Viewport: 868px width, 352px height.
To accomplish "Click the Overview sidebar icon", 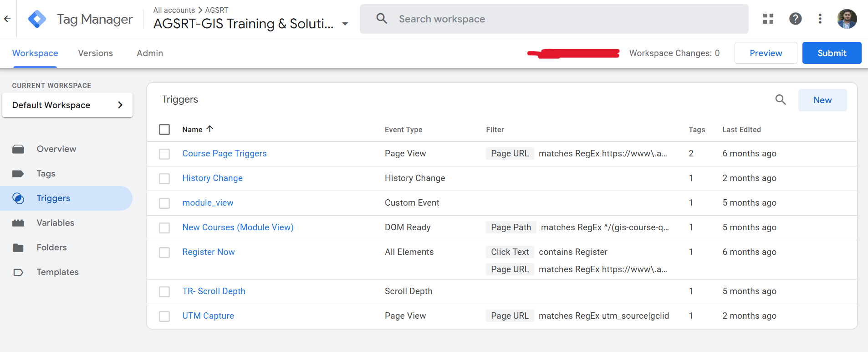I will pyautogui.click(x=18, y=149).
